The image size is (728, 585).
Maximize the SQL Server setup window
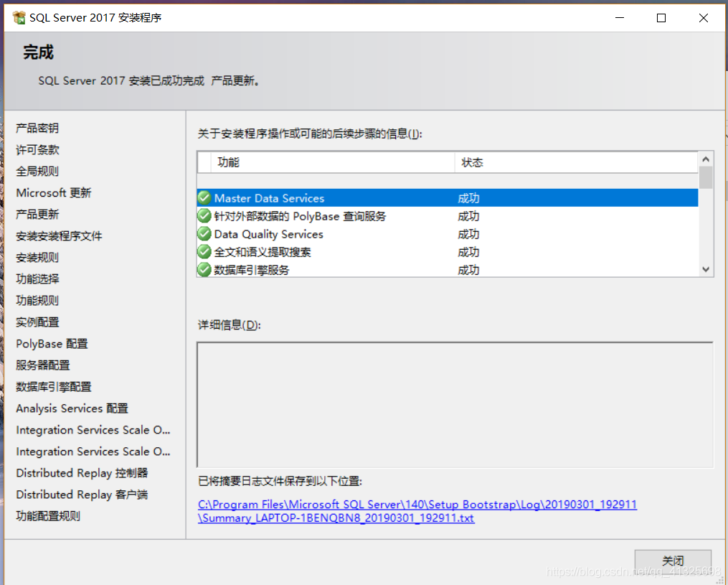pos(661,18)
